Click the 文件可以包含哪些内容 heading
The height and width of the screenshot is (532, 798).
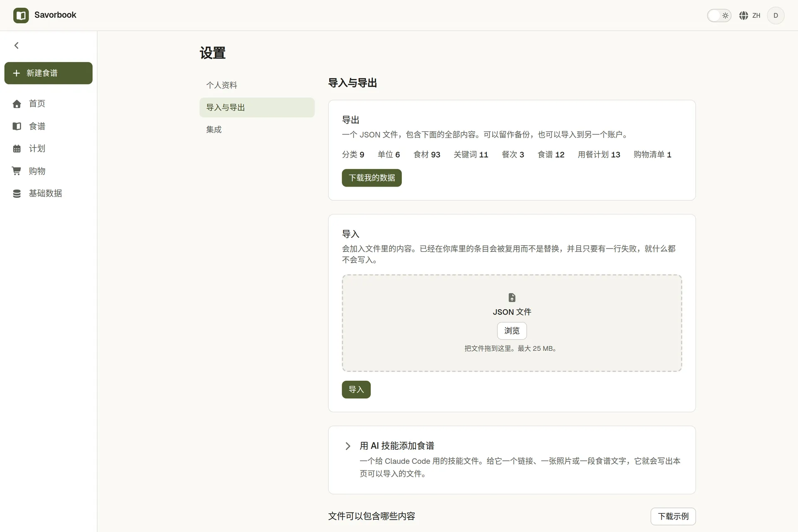[372, 516]
